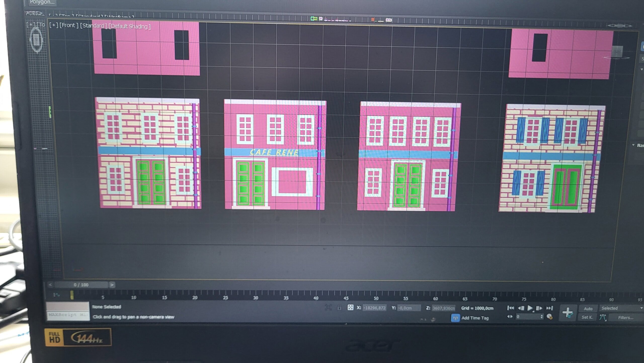
Task: Click frame 75 on the track bar
Action: [524, 299]
